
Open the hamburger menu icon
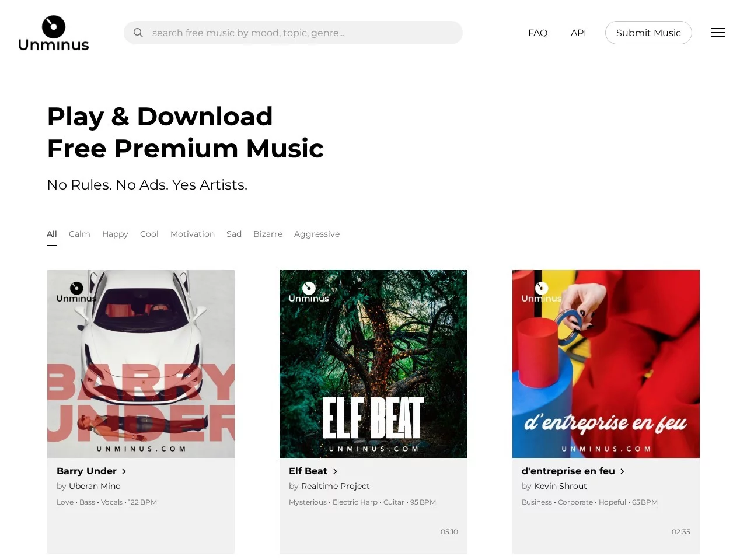(718, 33)
